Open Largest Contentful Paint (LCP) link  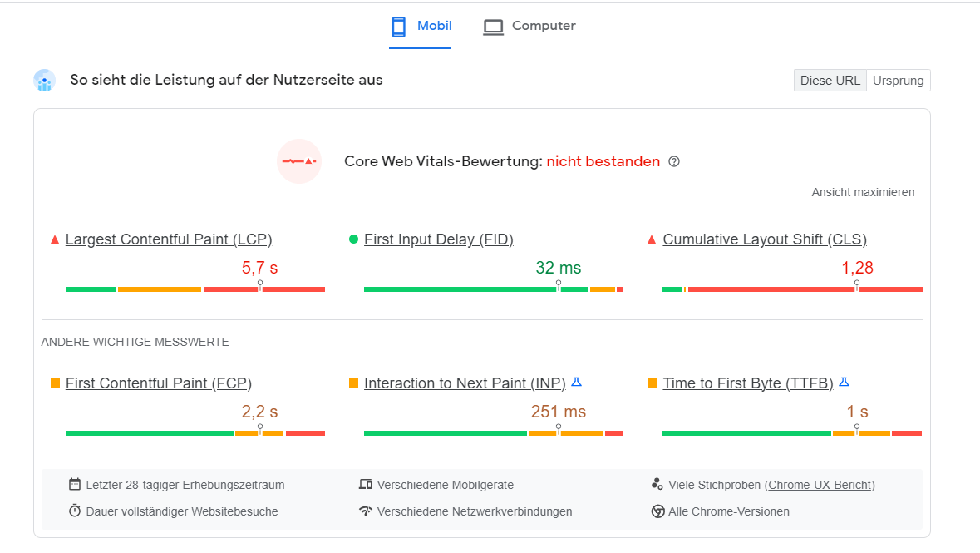tap(169, 239)
